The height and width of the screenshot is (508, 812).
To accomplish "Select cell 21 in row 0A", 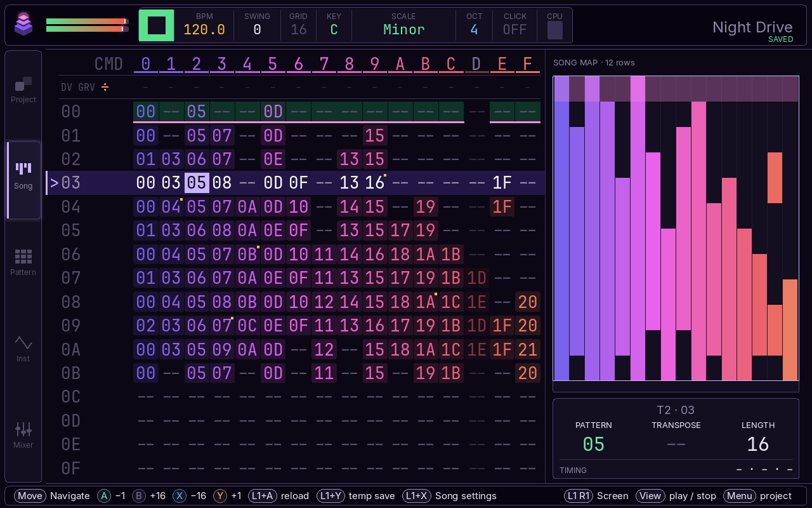I will tap(527, 349).
